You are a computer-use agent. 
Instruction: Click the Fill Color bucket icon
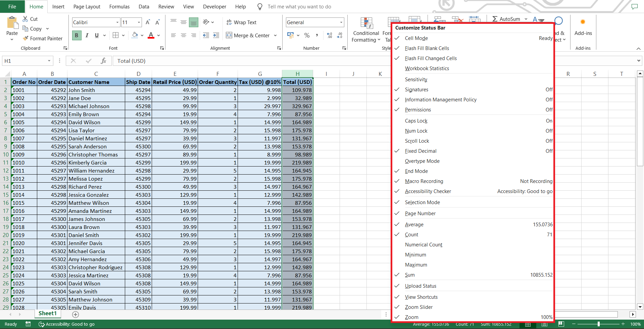coord(135,35)
